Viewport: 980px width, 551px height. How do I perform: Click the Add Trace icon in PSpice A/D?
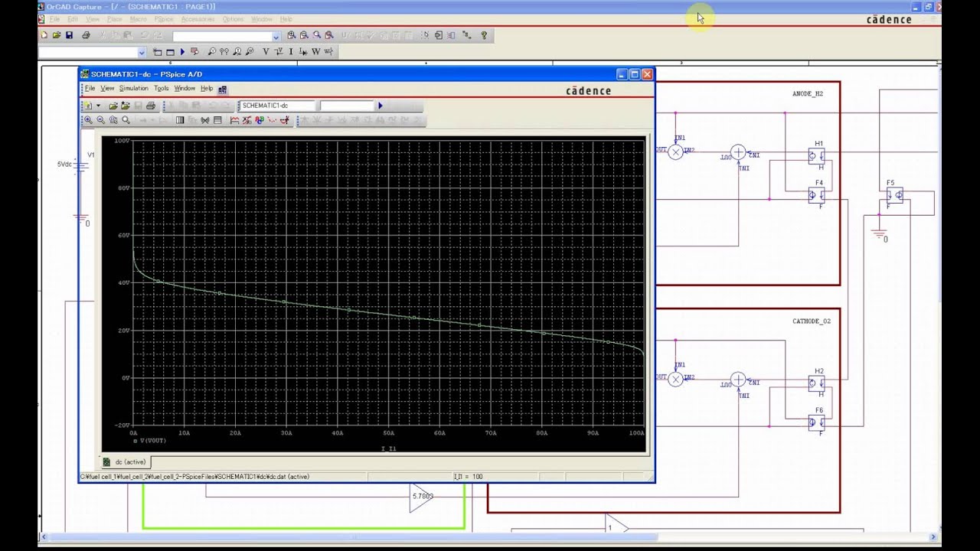point(234,120)
